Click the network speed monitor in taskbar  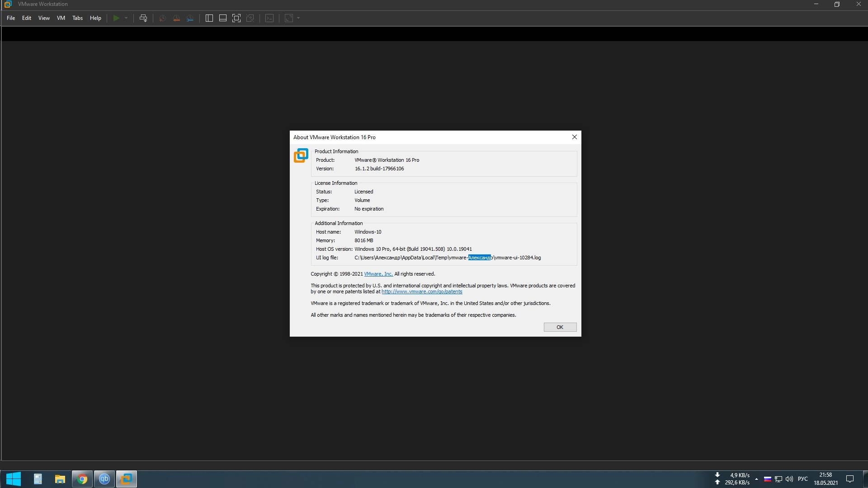click(732, 479)
